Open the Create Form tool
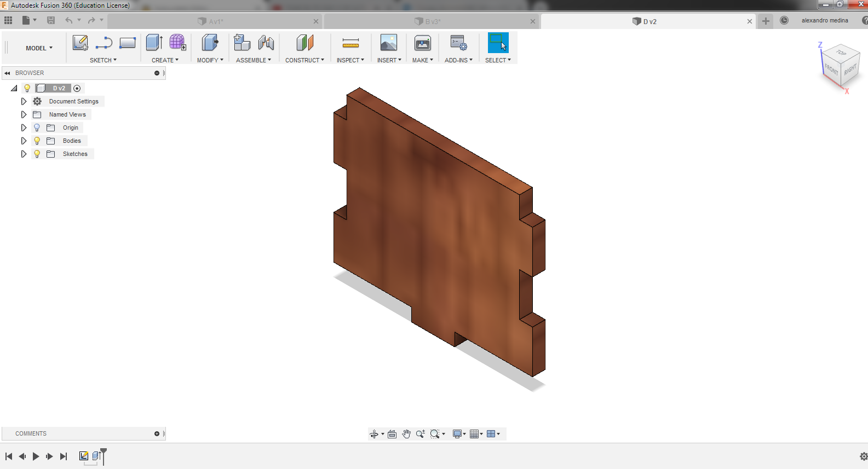Viewport: 868px width, 469px height. (x=177, y=43)
